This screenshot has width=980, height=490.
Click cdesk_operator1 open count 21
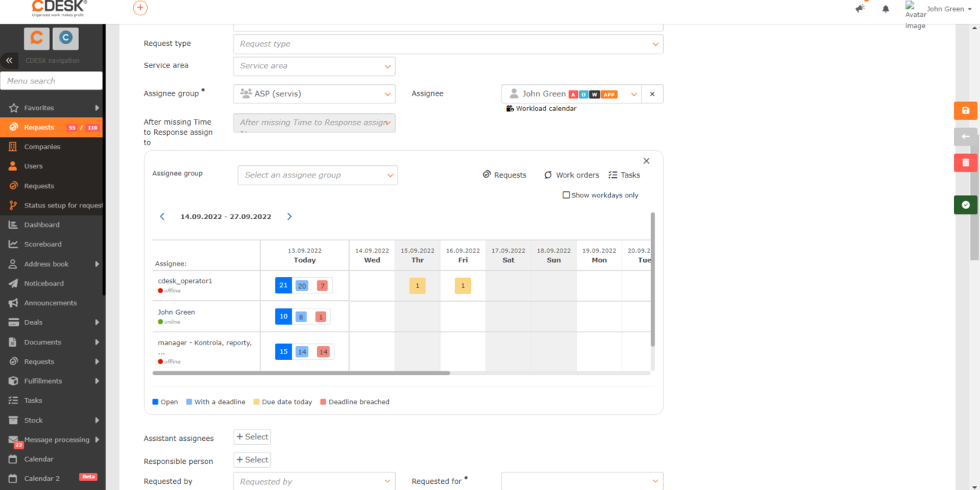point(283,286)
